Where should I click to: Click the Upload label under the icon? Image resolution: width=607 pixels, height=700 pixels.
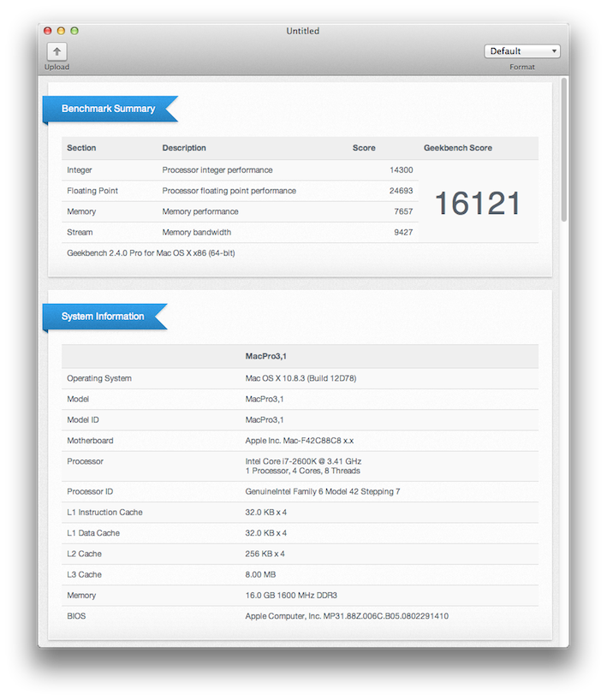click(x=57, y=67)
